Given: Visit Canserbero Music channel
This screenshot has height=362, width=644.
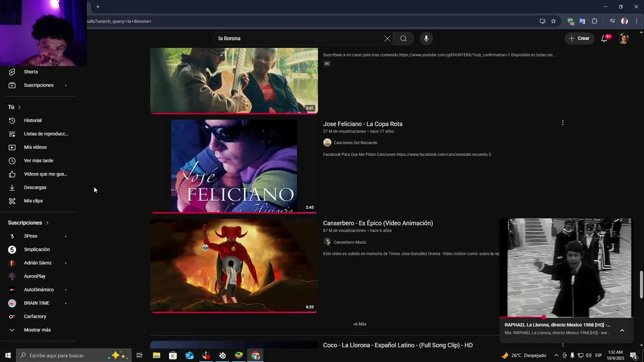Looking at the screenshot, I should (350, 242).
